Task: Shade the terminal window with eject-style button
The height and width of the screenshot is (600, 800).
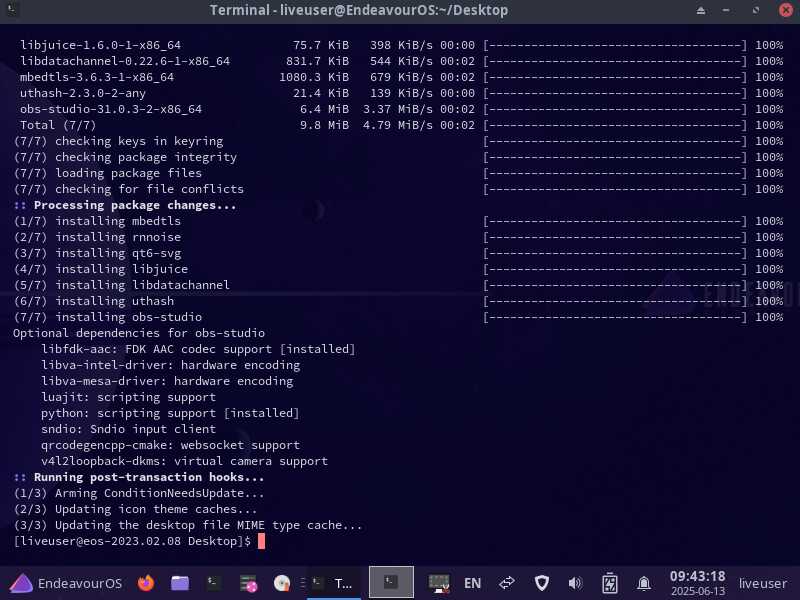Action: [x=701, y=10]
